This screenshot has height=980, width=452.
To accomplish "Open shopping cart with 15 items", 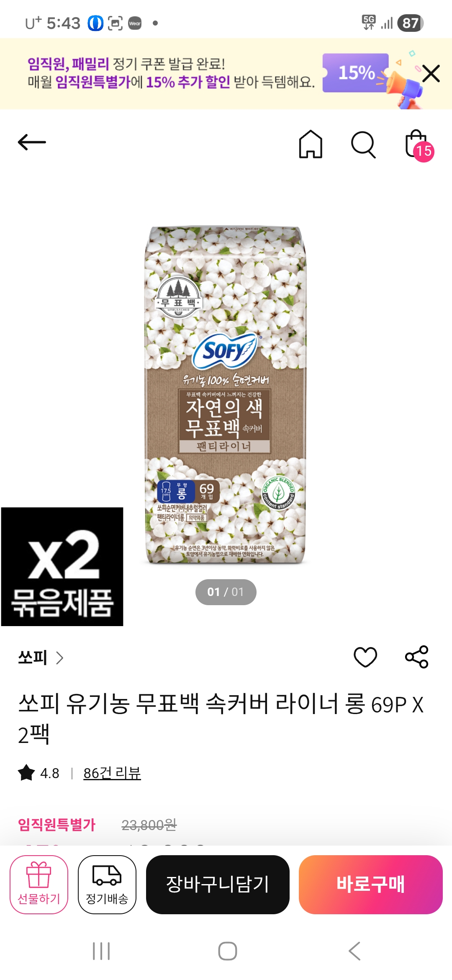I will 419,145.
